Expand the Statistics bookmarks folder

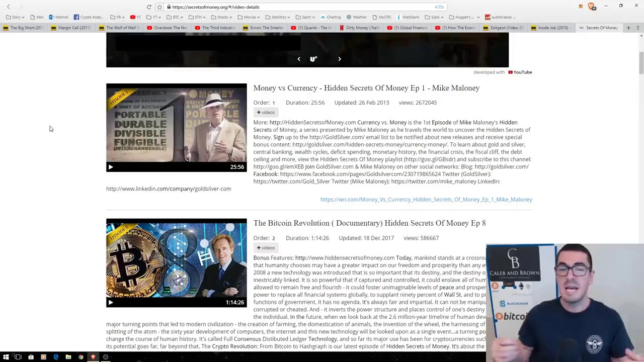[x=278, y=17]
